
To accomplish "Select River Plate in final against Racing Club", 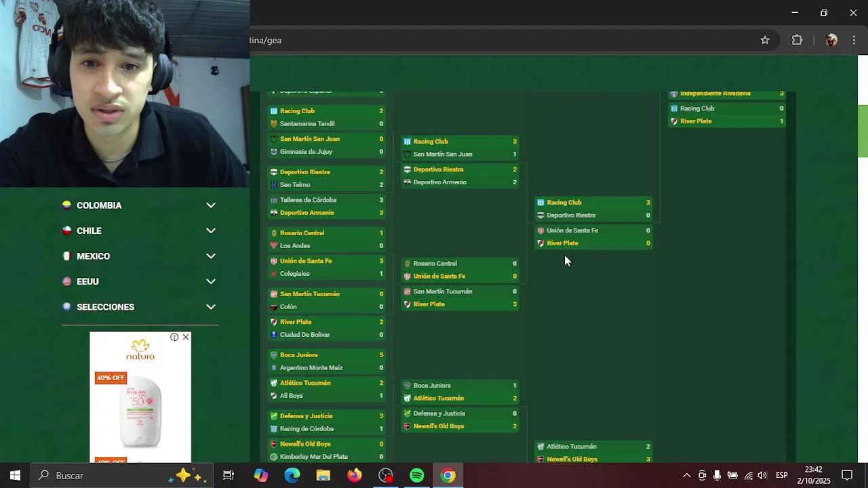I will pos(696,121).
